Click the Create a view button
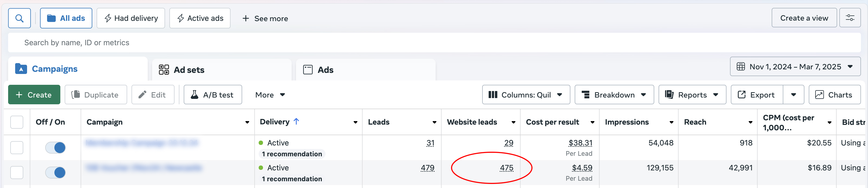Viewport: 868px width, 188px height. [804, 18]
